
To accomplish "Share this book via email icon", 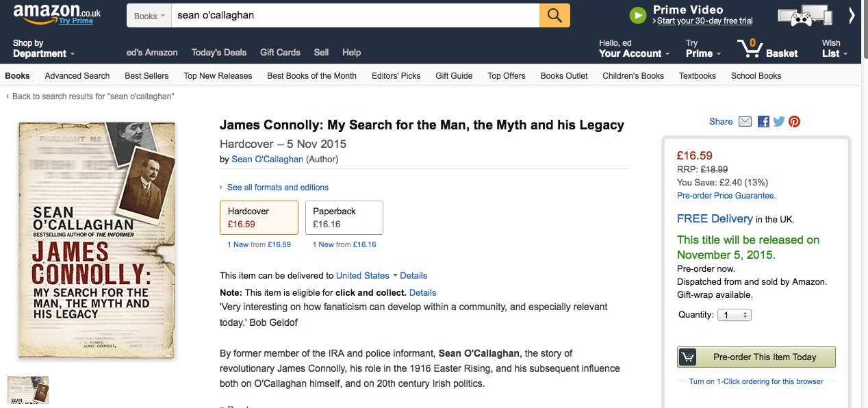I will pos(745,122).
